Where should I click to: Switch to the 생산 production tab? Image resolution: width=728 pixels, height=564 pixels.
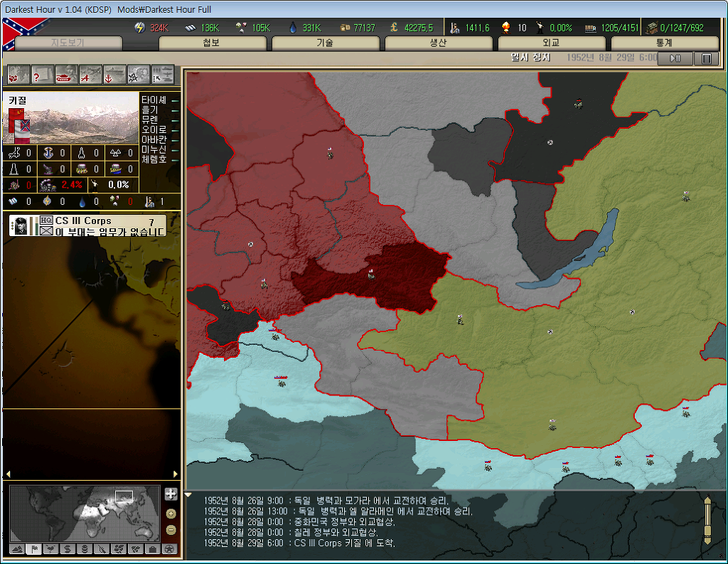[438, 43]
